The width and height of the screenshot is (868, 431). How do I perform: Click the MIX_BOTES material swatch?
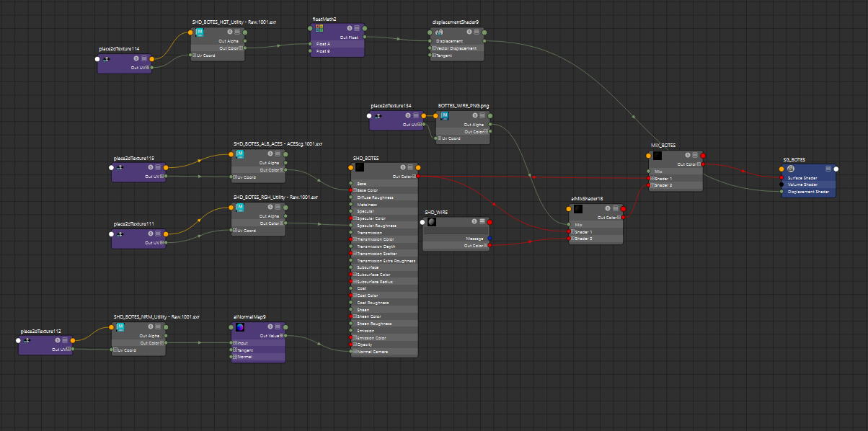tap(657, 156)
